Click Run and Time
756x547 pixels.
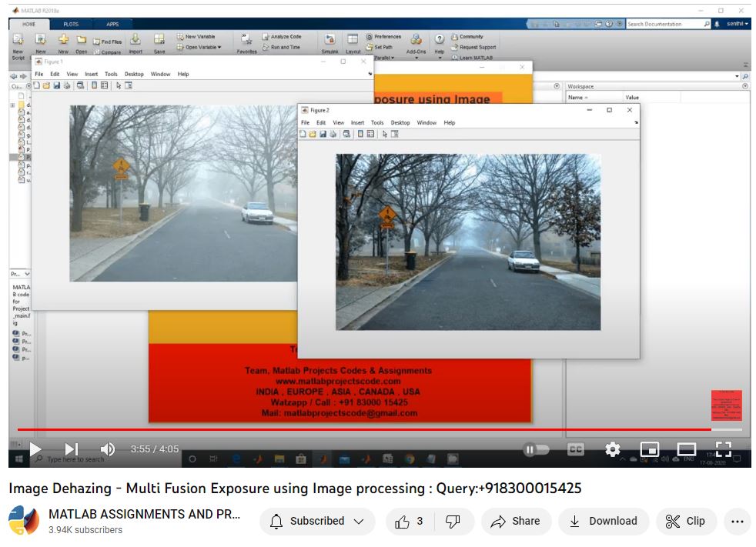point(282,47)
